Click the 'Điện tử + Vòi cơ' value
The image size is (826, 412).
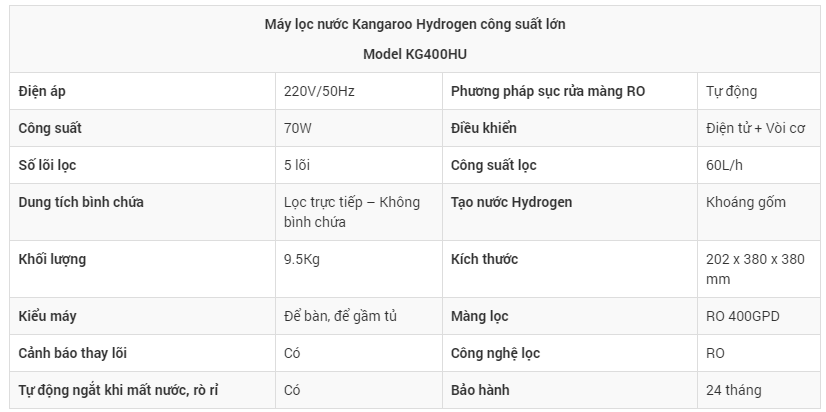755,128
